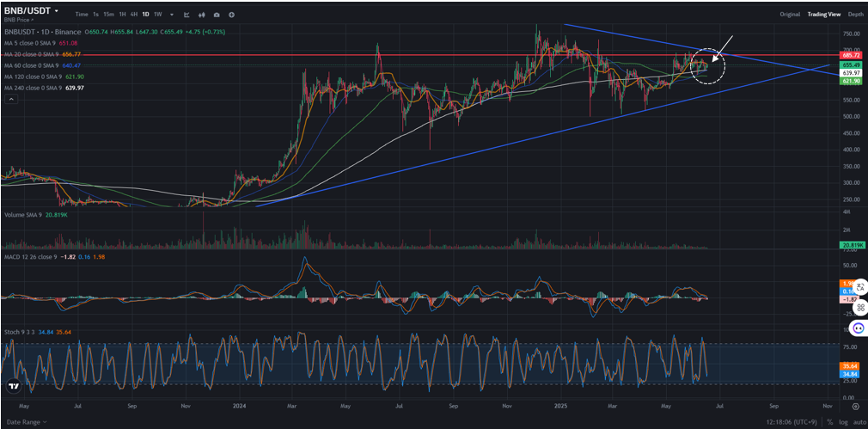Select the MA 240 close indicator legend
The image size is (868, 429).
tap(45, 88)
